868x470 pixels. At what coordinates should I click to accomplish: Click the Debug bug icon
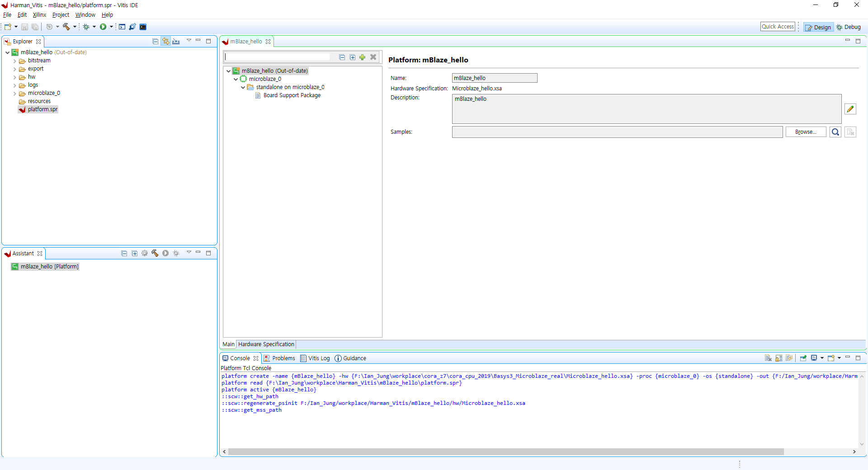pos(86,27)
